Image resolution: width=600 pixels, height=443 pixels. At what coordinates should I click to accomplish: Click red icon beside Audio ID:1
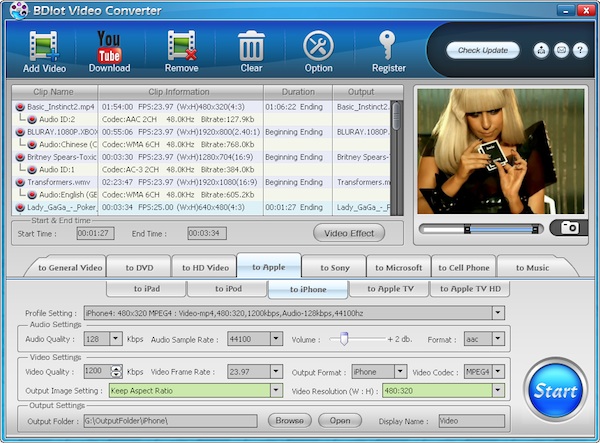pyautogui.click(x=32, y=170)
